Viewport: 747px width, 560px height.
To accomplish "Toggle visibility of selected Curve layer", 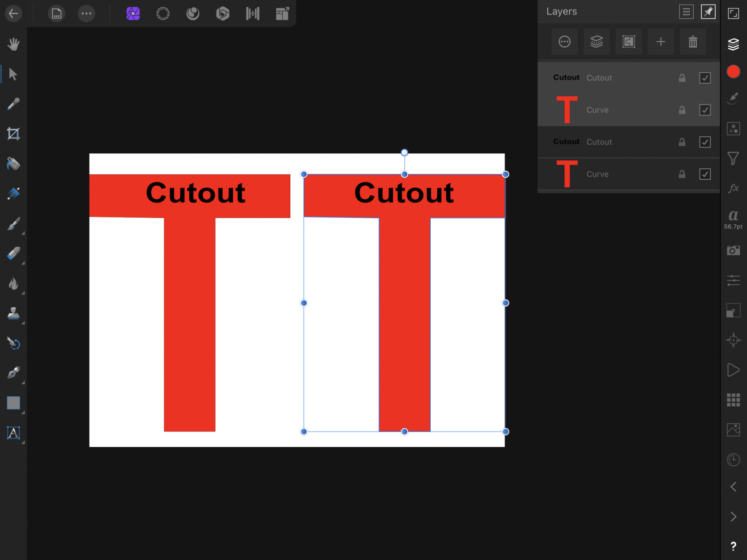I will click(x=705, y=110).
